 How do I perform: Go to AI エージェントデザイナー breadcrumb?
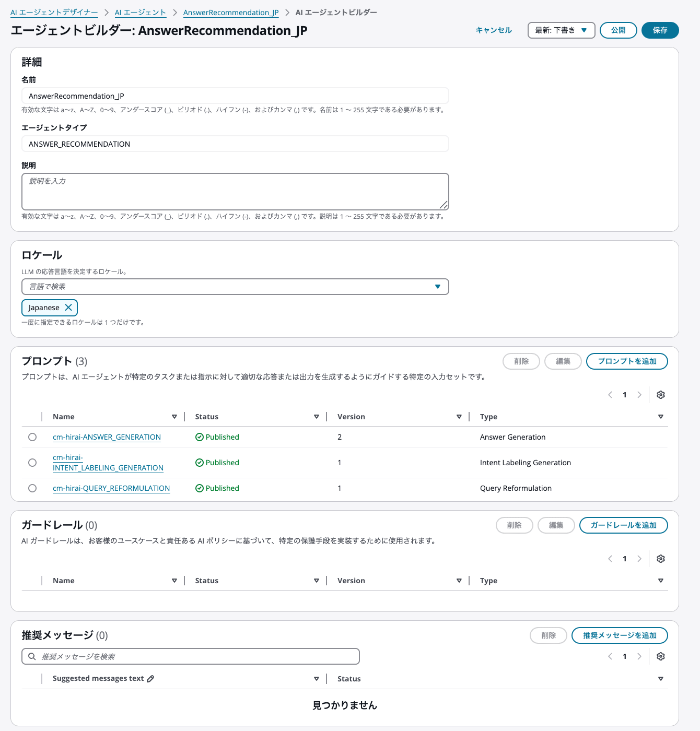pyautogui.click(x=54, y=13)
